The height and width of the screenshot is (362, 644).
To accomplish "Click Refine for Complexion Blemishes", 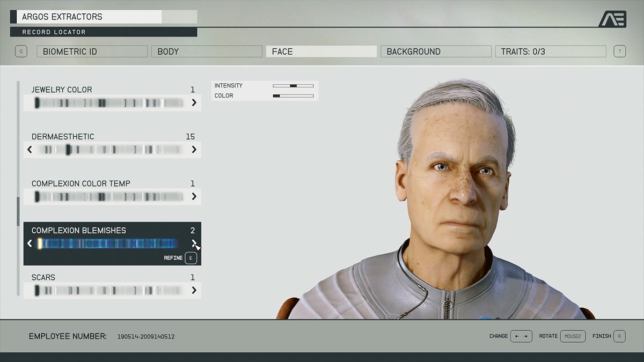I will [173, 258].
